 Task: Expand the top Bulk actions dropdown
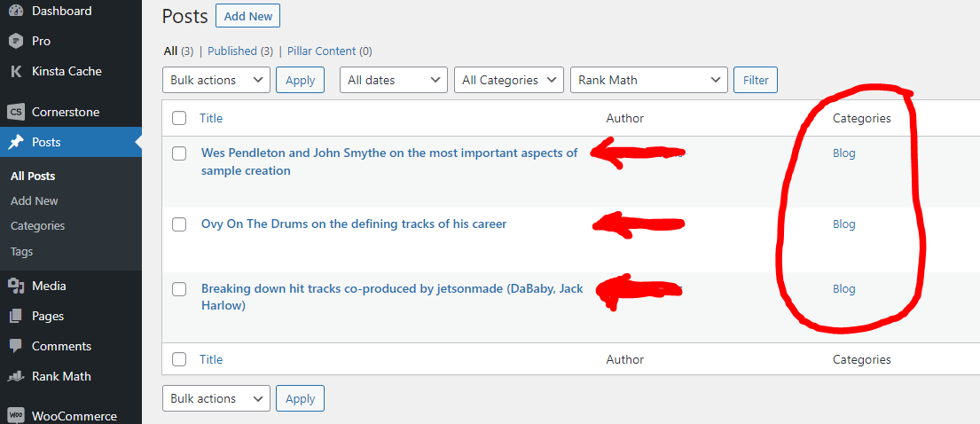pyautogui.click(x=216, y=80)
